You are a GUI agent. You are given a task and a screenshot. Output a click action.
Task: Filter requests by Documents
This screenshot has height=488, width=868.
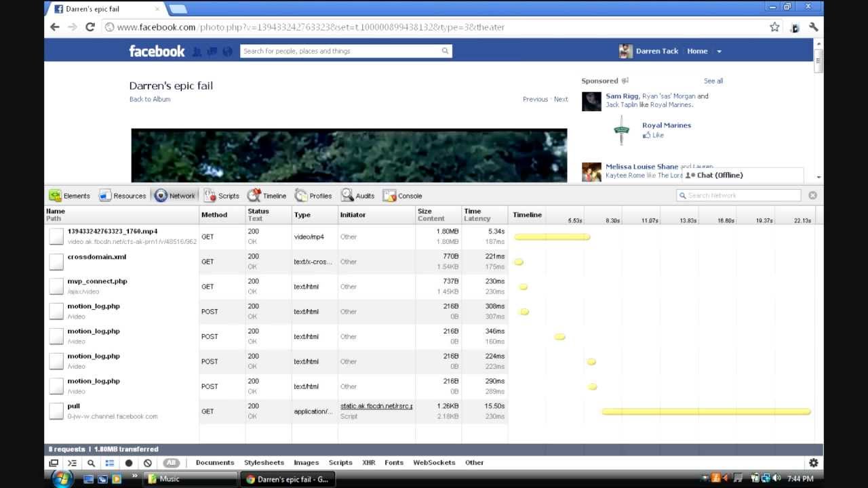pos(215,463)
